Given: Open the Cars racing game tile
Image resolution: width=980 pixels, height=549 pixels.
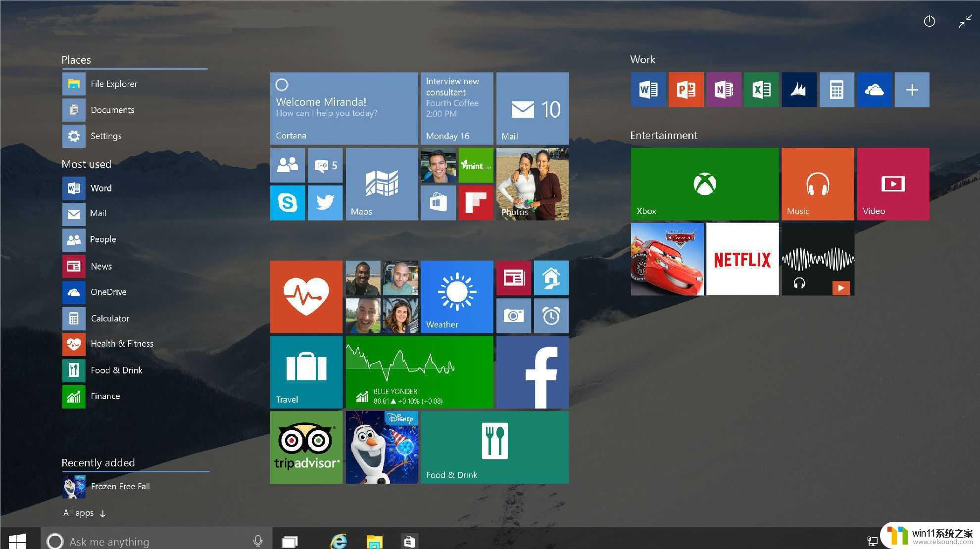Looking at the screenshot, I should (x=667, y=259).
